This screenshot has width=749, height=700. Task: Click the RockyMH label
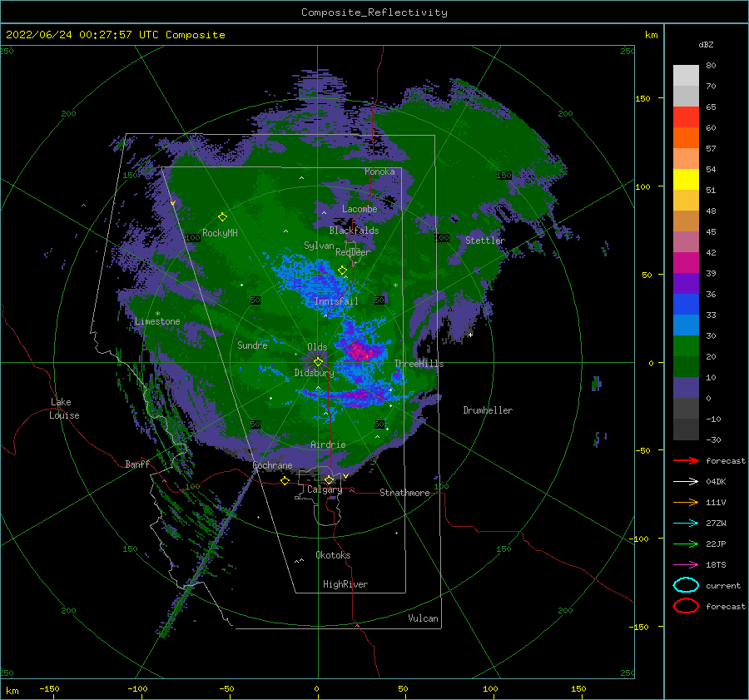pyautogui.click(x=220, y=233)
